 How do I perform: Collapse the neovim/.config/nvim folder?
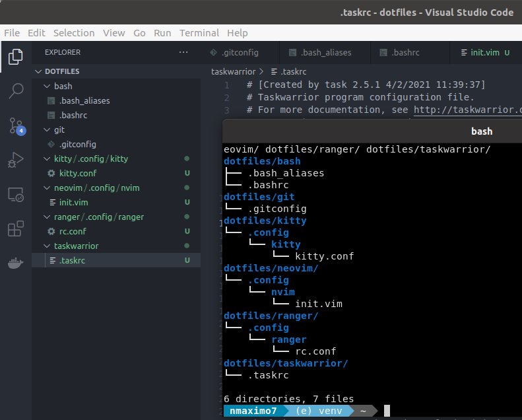[47, 188]
